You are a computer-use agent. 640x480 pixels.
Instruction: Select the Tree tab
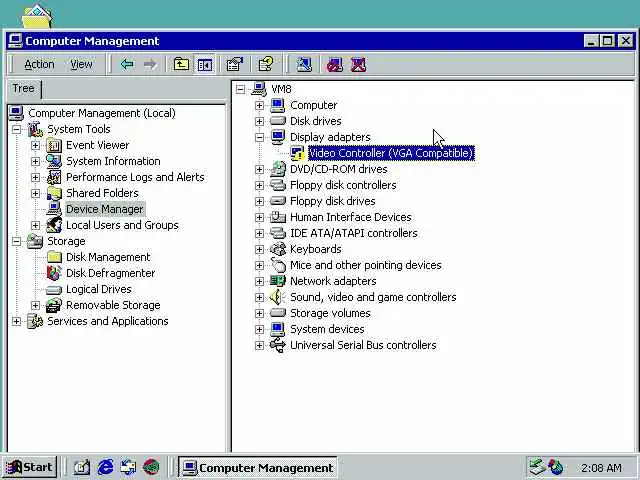(x=23, y=88)
